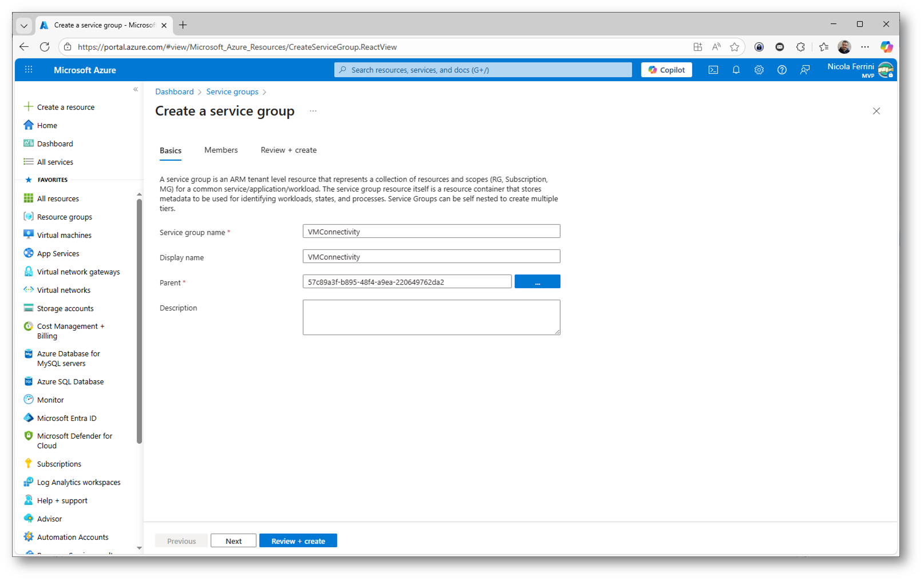Viewport: 924px width, 581px height.
Task: Click the Service groups breadcrumb link
Action: [x=232, y=91]
